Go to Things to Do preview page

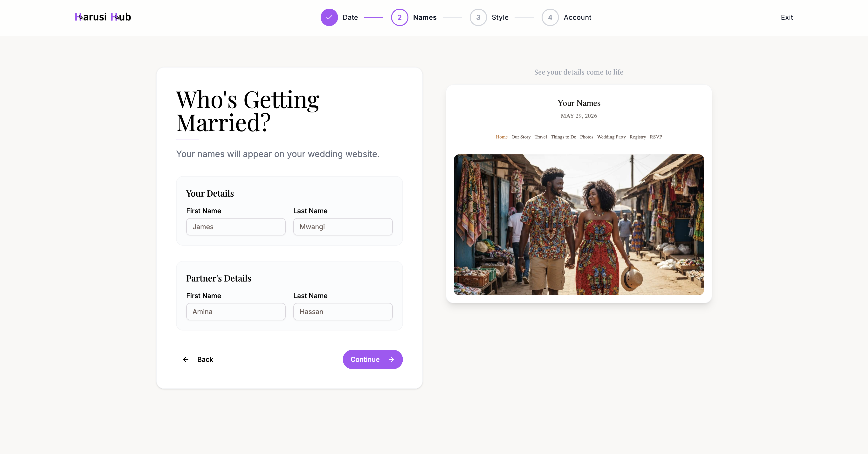coord(563,137)
